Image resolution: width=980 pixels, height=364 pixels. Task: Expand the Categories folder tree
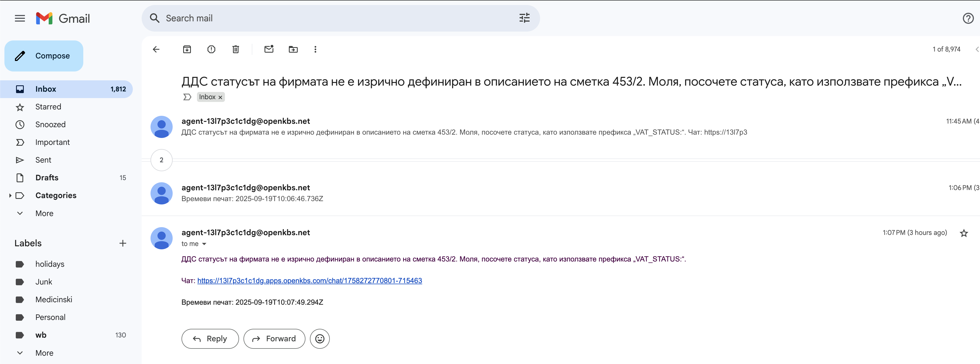pos(10,195)
